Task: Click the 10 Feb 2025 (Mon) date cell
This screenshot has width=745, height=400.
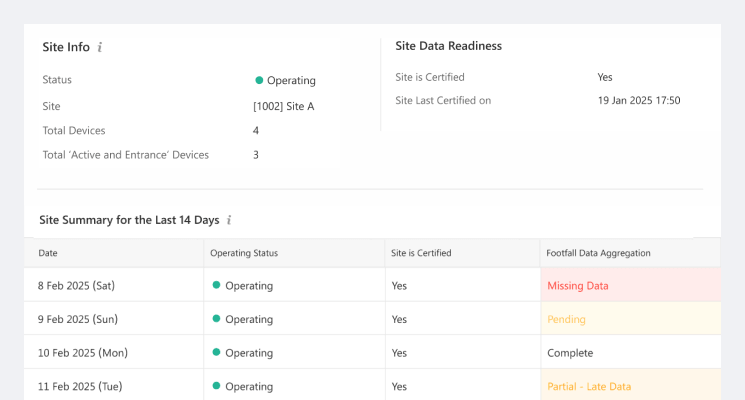Action: pyautogui.click(x=82, y=353)
